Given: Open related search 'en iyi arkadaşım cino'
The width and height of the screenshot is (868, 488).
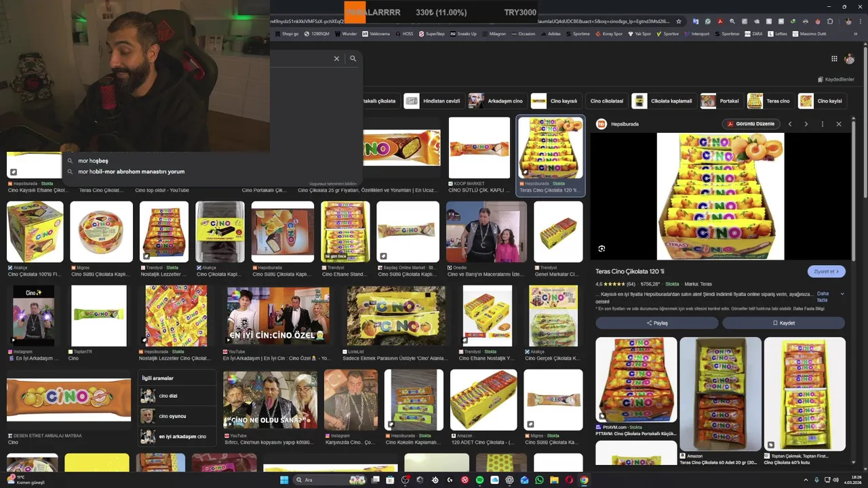Looking at the screenshot, I should [178, 436].
